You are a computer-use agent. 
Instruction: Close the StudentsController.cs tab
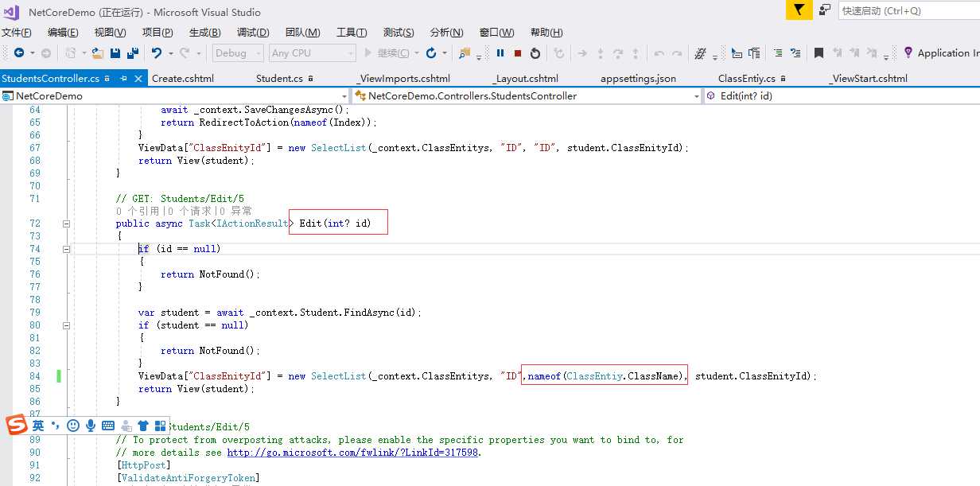(139, 79)
